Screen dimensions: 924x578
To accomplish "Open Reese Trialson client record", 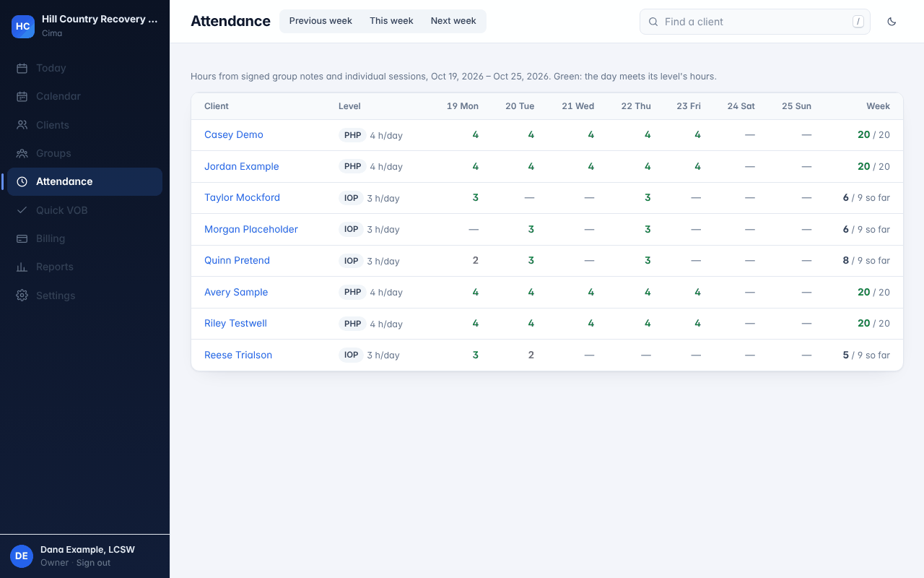I will pyautogui.click(x=238, y=355).
